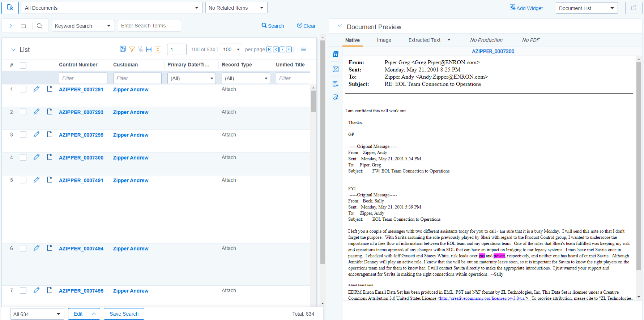Clear all filters with the crossed funnel icon

tap(141, 49)
